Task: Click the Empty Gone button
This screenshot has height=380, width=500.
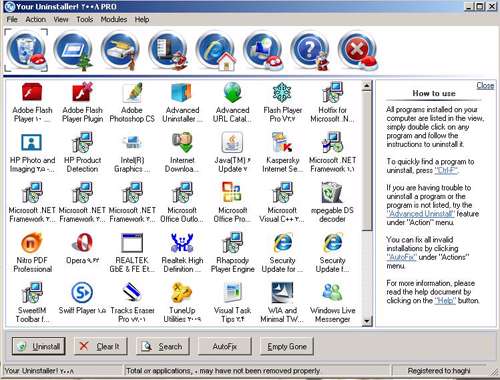Action: [287, 346]
